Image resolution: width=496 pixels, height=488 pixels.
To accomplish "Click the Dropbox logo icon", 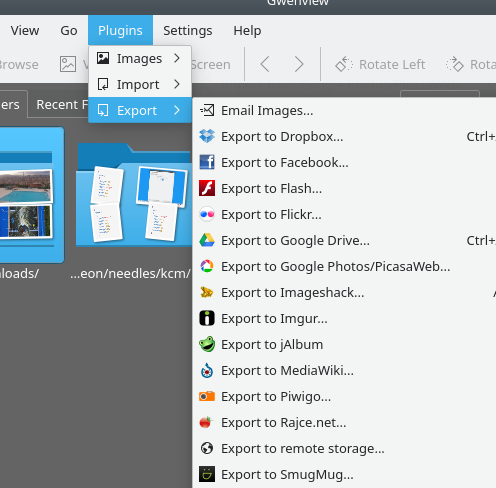I will pyautogui.click(x=207, y=136).
